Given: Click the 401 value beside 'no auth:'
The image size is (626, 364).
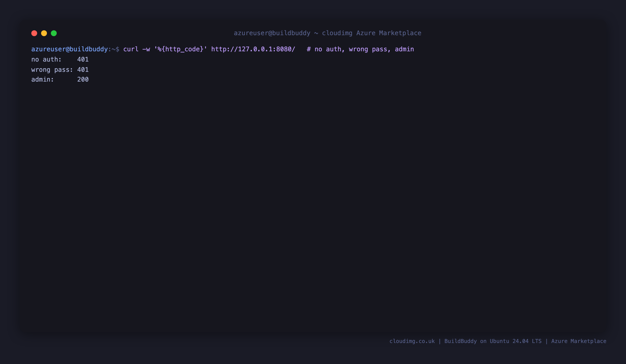Looking at the screenshot, I should (83, 60).
